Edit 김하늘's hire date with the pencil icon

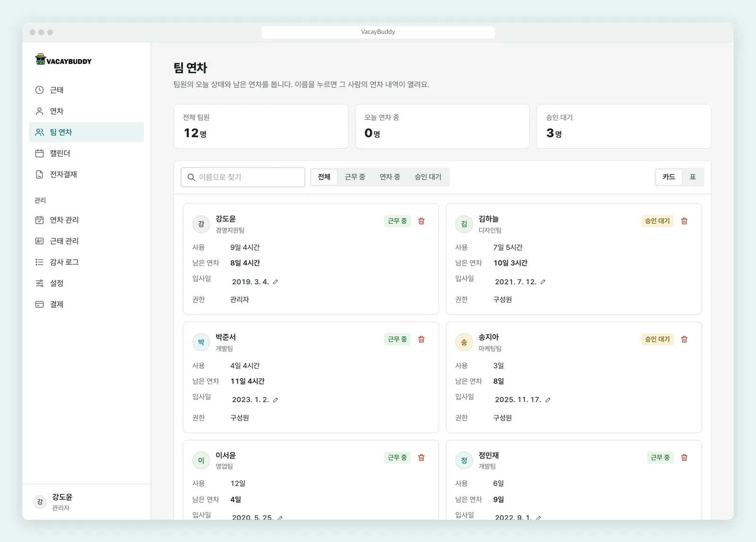(x=543, y=282)
